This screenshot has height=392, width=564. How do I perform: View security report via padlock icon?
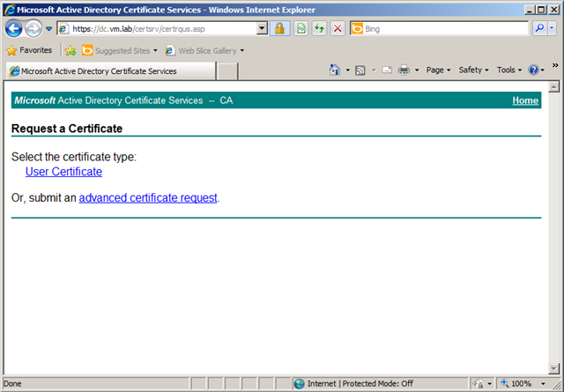pyautogui.click(x=280, y=29)
